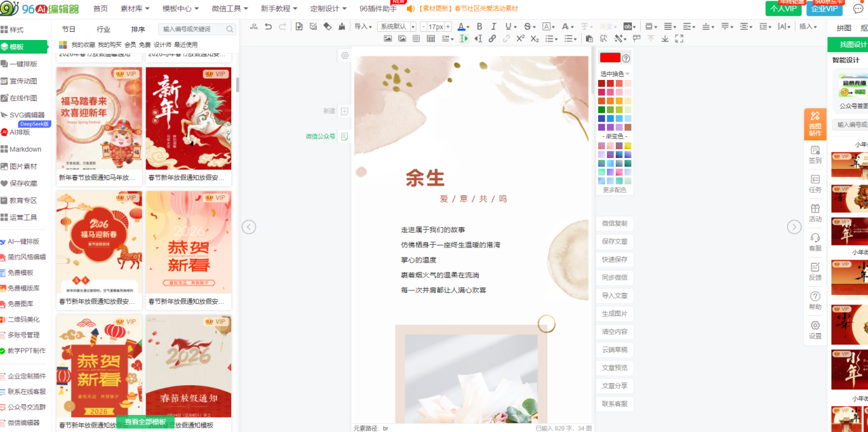Increase font size with plus stepper
Image resolution: width=868 pixels, height=432 pixels.
click(x=448, y=26)
